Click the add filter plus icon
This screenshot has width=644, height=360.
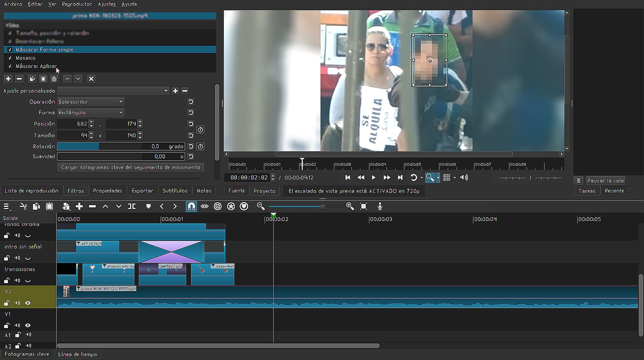click(x=8, y=79)
